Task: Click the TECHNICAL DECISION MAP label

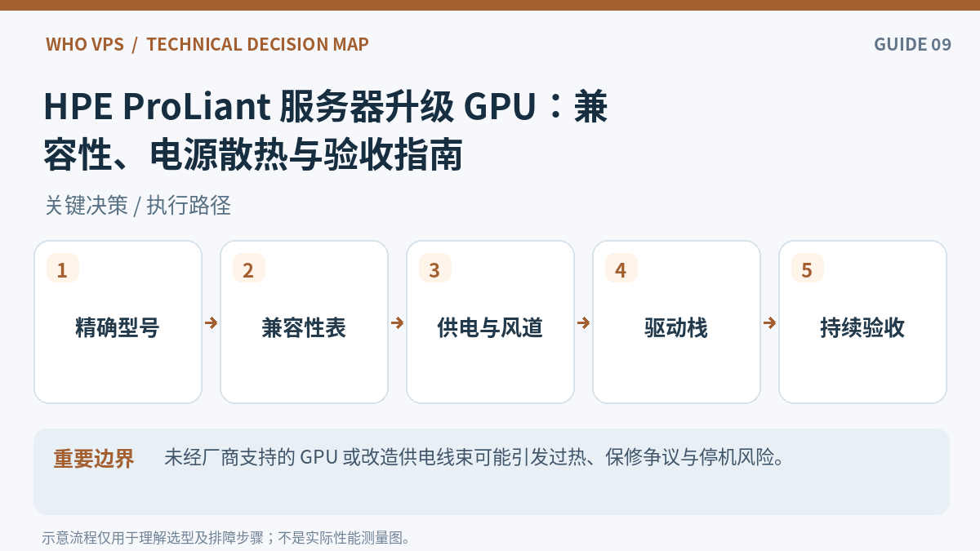Action: click(257, 44)
